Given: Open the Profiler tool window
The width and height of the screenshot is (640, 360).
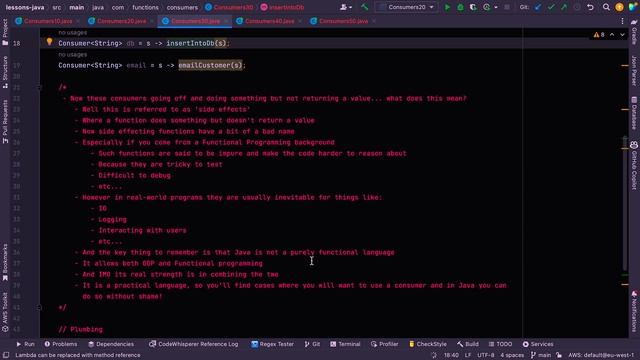Looking at the screenshot, I should 384,344.
